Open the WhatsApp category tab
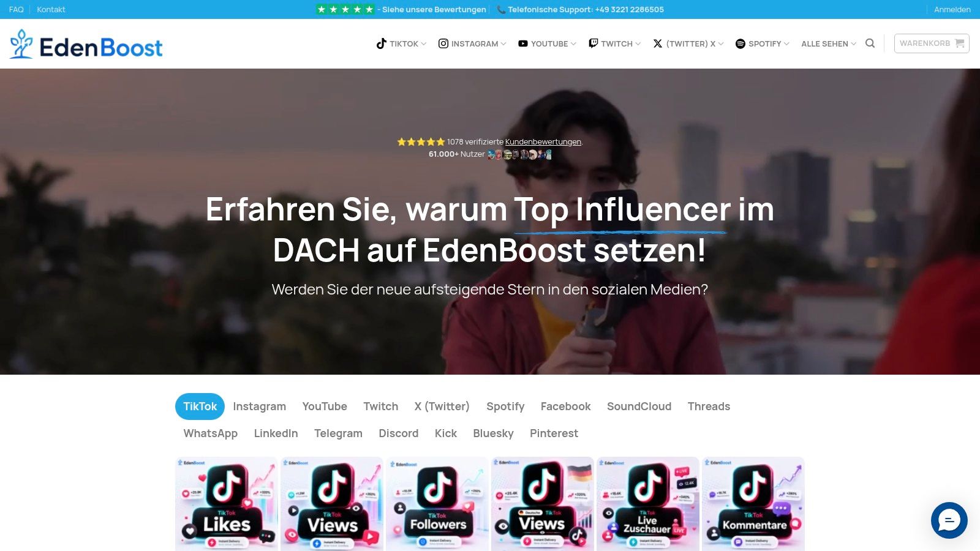Screen dimensions: 980x551 click(210, 433)
